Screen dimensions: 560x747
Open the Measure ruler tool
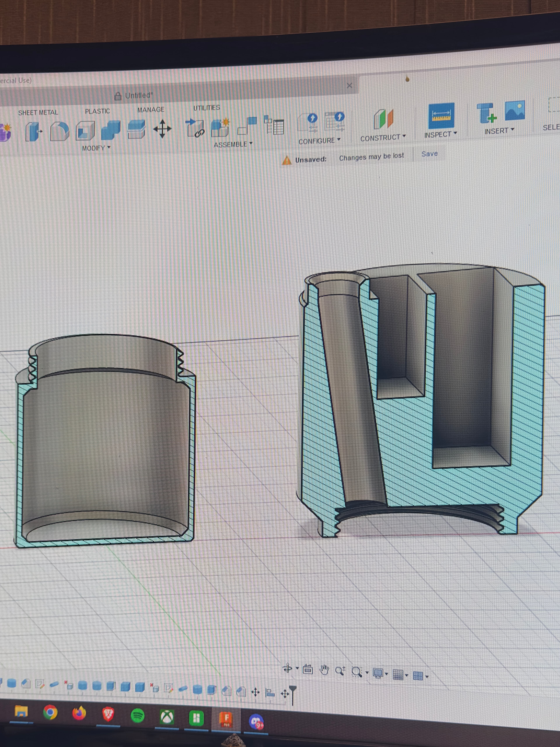pos(441,116)
